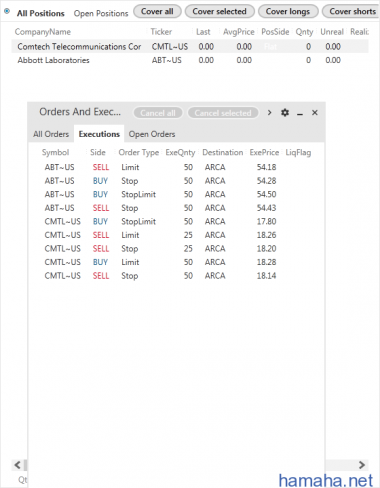The height and width of the screenshot is (488, 380).
Task: Click Cancel all in Orders panel
Action: [158, 113]
